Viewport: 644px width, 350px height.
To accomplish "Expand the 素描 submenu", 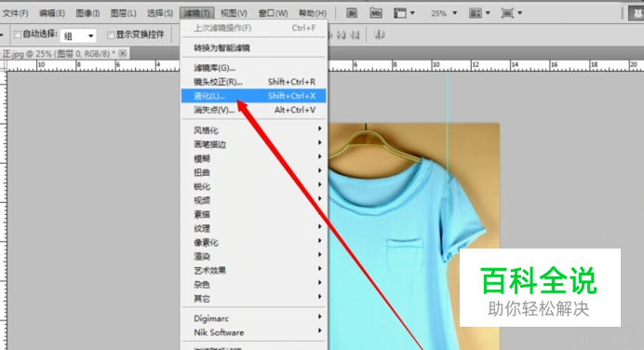I will [x=253, y=214].
